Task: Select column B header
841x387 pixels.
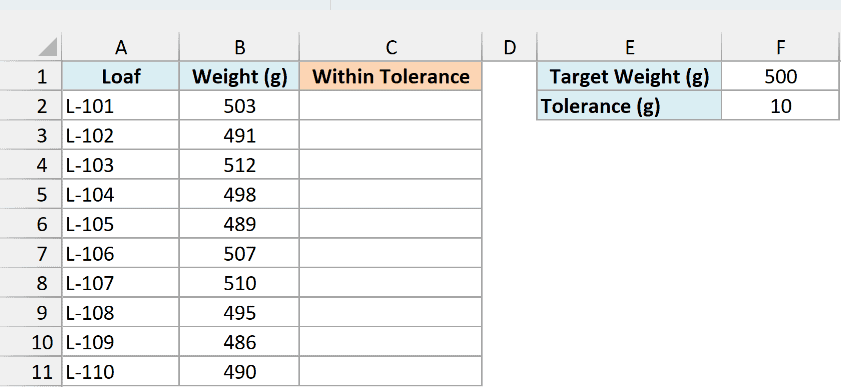Action: (239, 47)
